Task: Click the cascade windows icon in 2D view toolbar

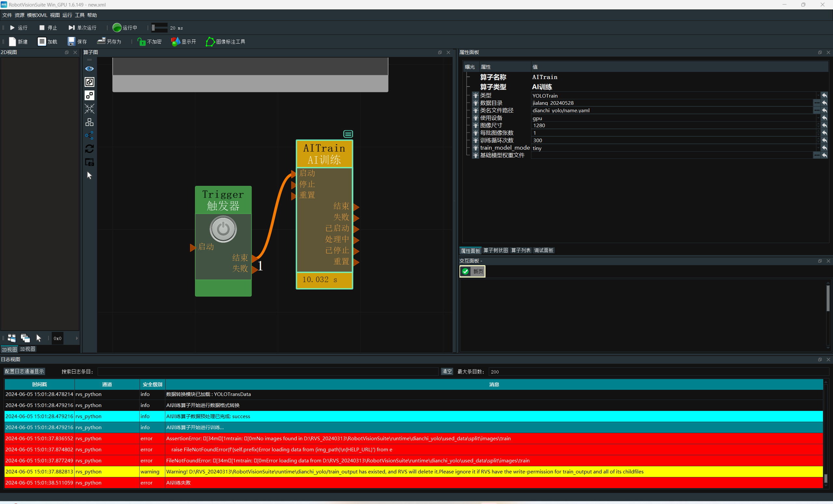Action: [25, 338]
